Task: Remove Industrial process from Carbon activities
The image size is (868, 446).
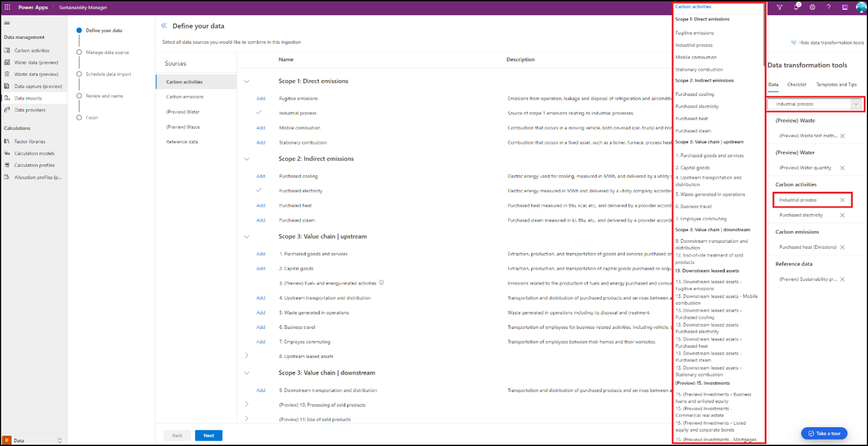Action: [842, 200]
